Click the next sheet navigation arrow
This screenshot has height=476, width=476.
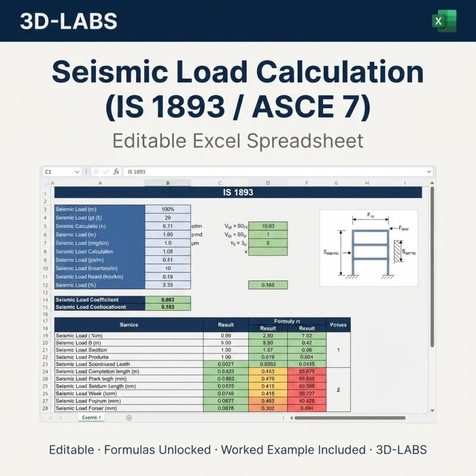pos(61,418)
